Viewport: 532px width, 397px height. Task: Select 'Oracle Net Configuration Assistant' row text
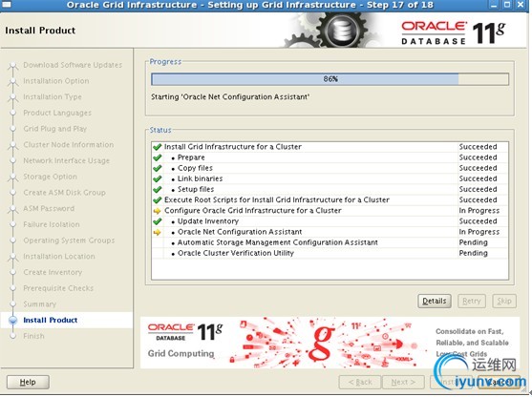[240, 232]
